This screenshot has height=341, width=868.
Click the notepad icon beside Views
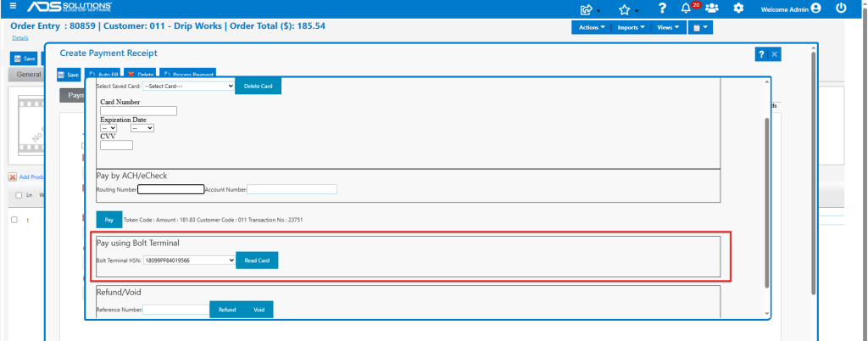pos(700,27)
